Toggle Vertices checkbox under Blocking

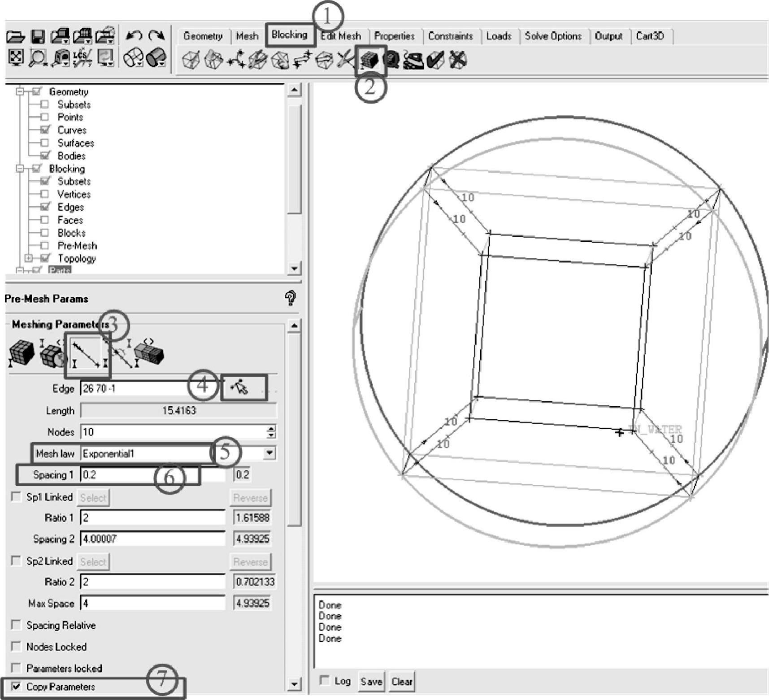click(x=44, y=194)
